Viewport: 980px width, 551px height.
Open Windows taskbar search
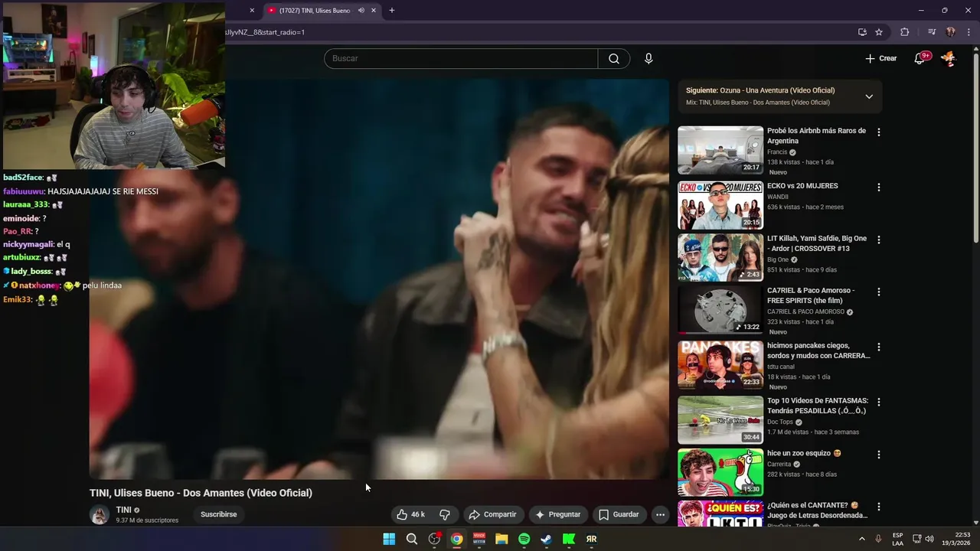pyautogui.click(x=412, y=539)
